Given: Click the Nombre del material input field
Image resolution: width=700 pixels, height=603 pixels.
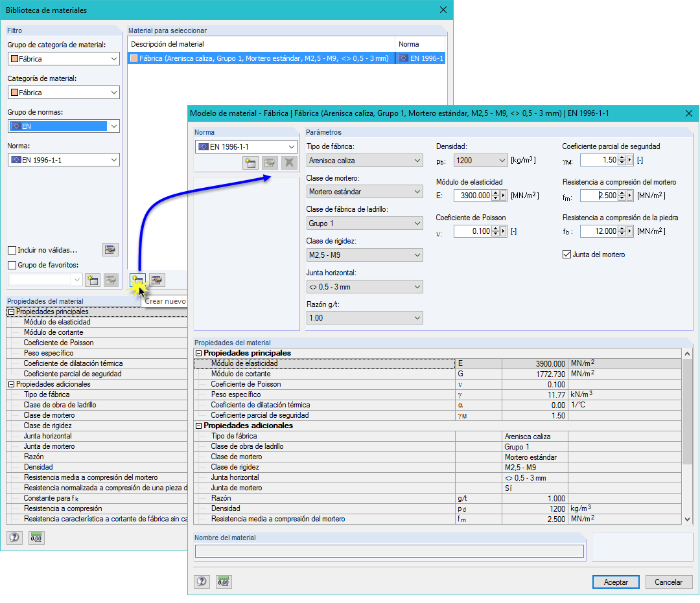Looking at the screenshot, I should coord(390,551).
